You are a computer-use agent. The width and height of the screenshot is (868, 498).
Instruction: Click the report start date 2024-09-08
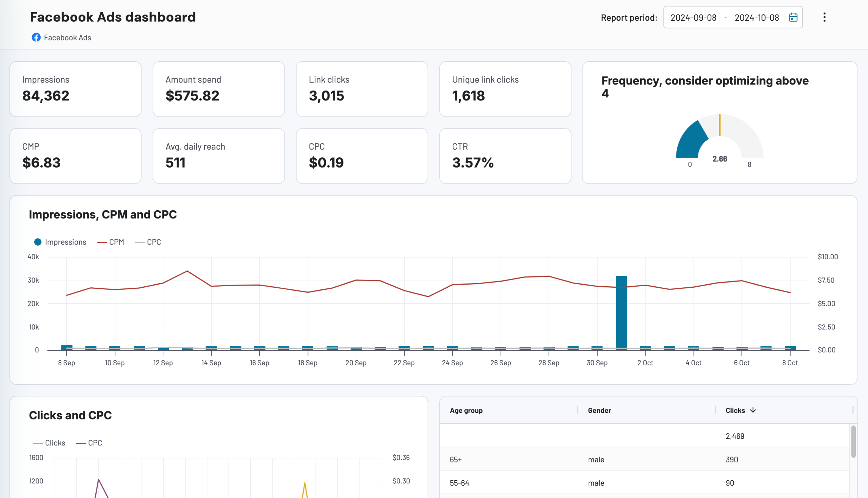[693, 17]
